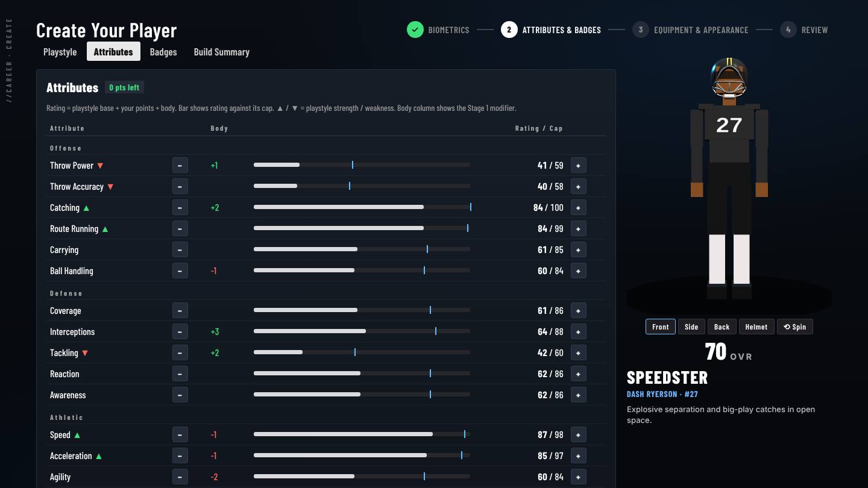Switch to the Playstyle tab
This screenshot has width=868, height=488.
pos(60,52)
